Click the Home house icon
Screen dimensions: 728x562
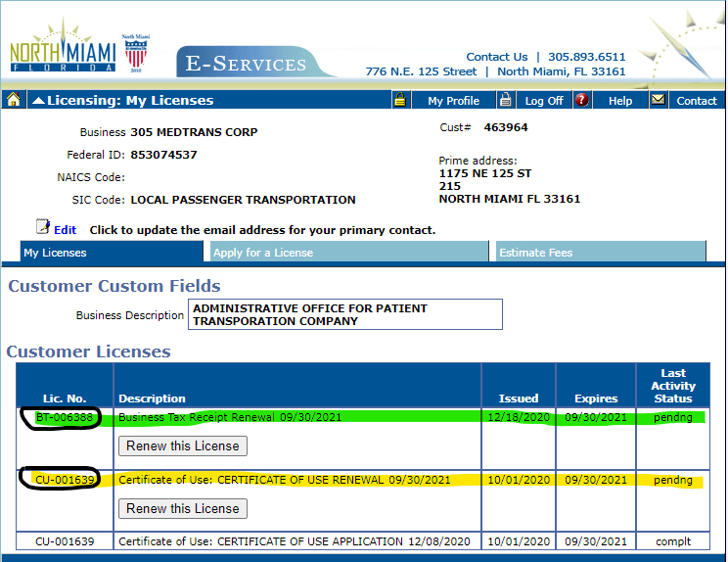click(14, 100)
